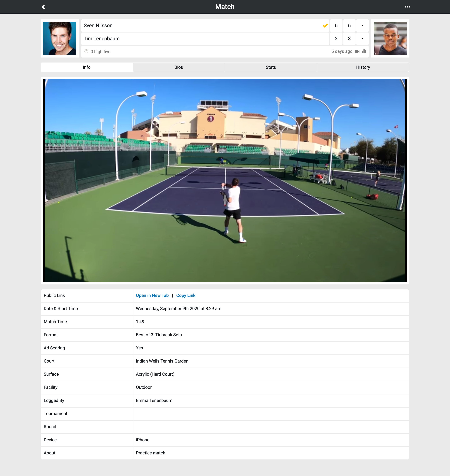Toggle Ad Scoring yes indicator

tap(139, 348)
